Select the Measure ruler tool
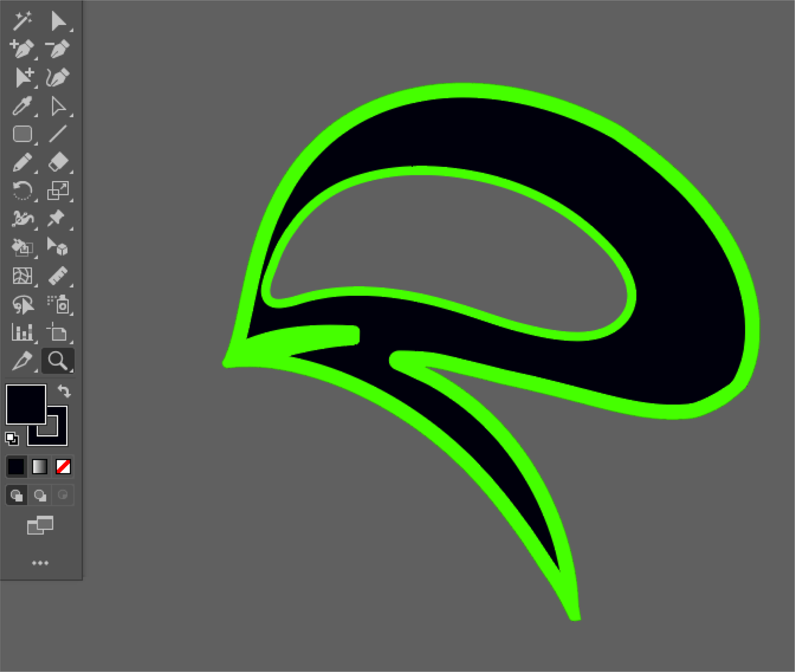Image resolution: width=795 pixels, height=672 pixels. [58, 276]
